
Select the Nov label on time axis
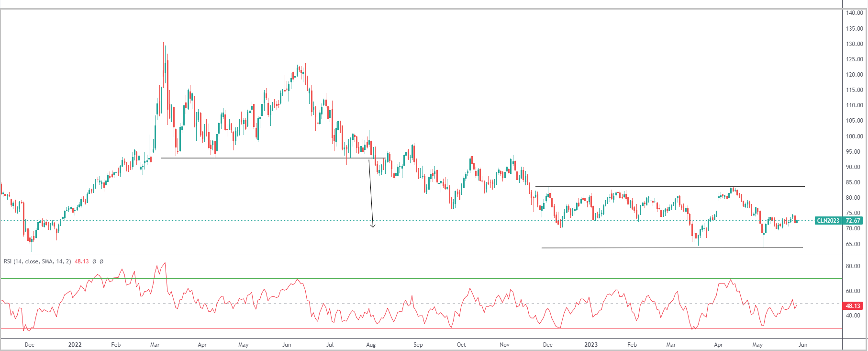(504, 345)
